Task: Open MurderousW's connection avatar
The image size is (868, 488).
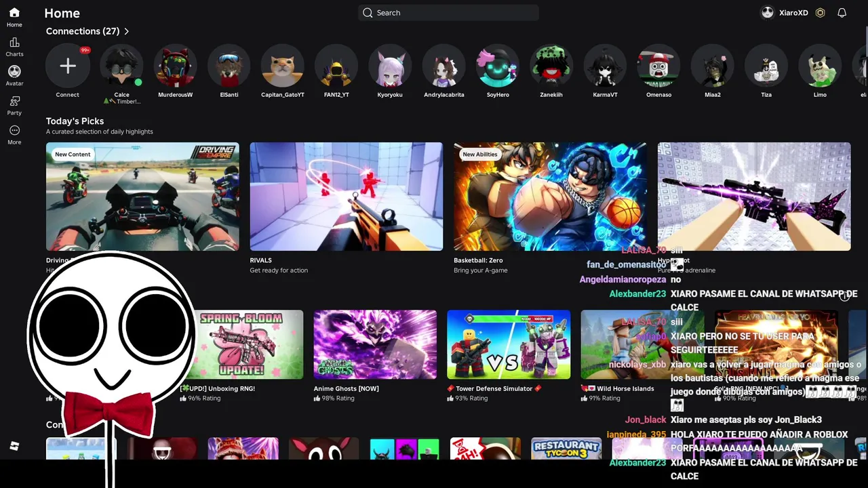Action: [175, 66]
